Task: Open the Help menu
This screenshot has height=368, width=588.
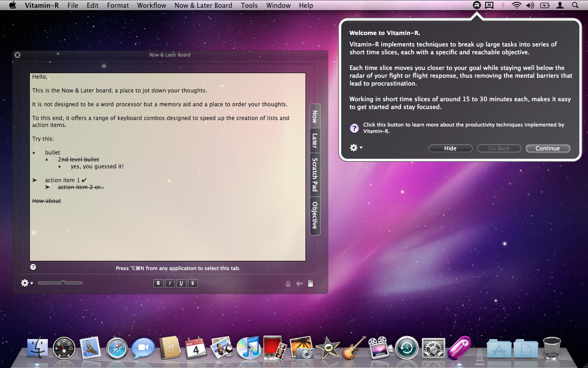Action: 306,6
